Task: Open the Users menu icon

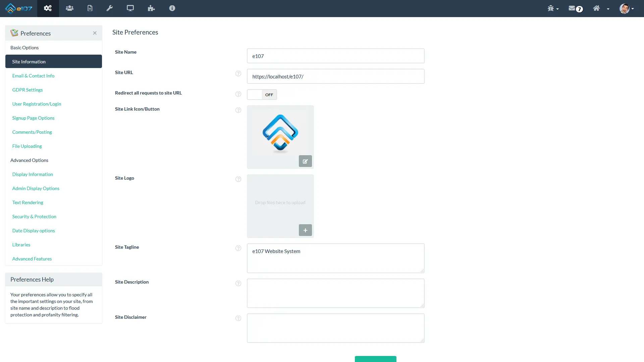Action: (x=69, y=8)
